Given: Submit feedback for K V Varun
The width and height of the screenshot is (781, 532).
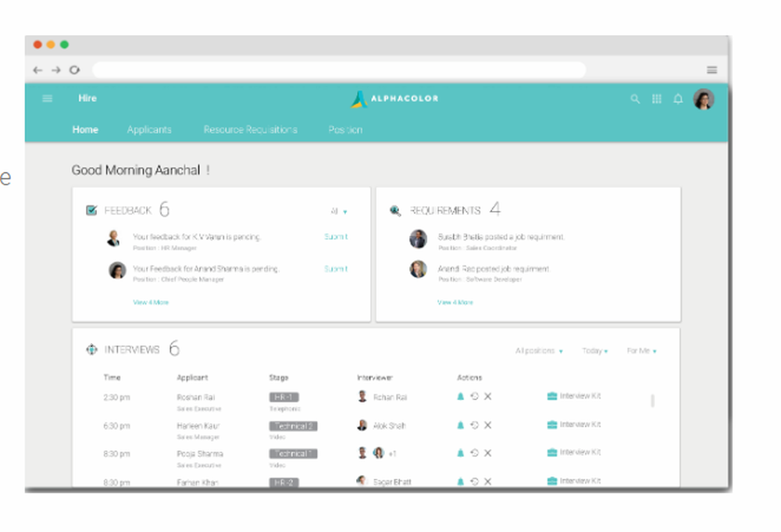Looking at the screenshot, I should click(335, 237).
